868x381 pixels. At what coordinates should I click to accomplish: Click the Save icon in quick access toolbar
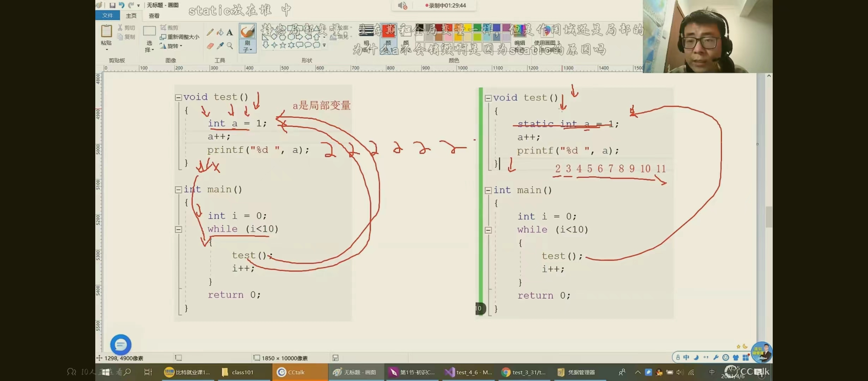click(x=112, y=5)
